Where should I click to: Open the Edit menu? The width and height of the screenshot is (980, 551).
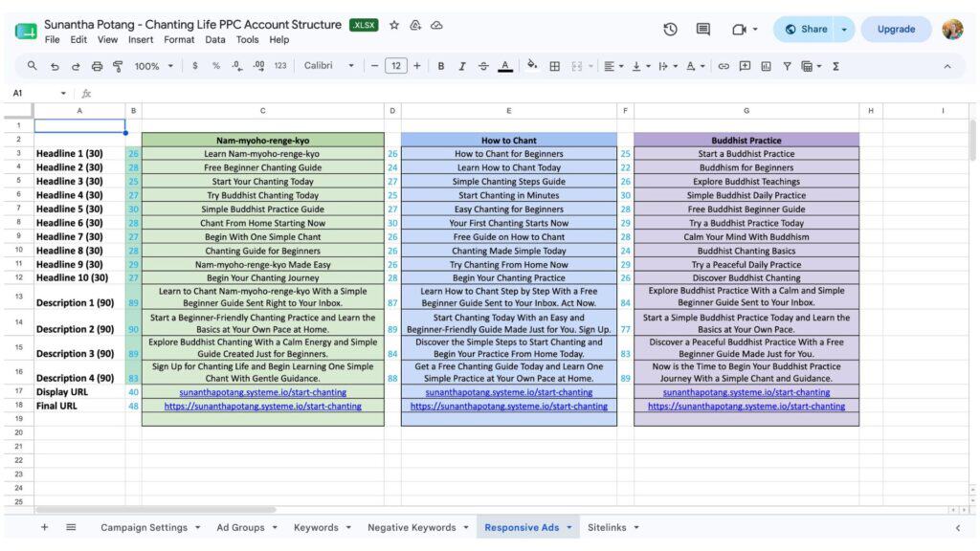point(78,39)
